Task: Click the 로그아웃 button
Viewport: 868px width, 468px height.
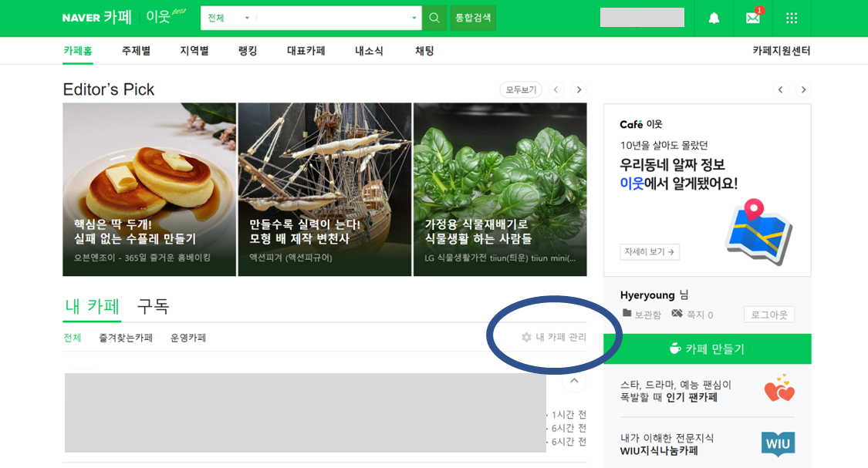Action: [x=769, y=315]
